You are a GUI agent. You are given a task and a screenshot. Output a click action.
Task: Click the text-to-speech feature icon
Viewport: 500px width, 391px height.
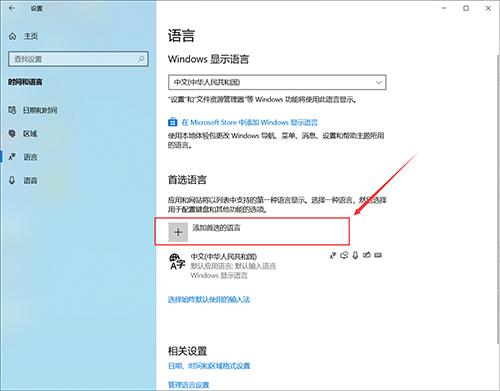(344, 255)
